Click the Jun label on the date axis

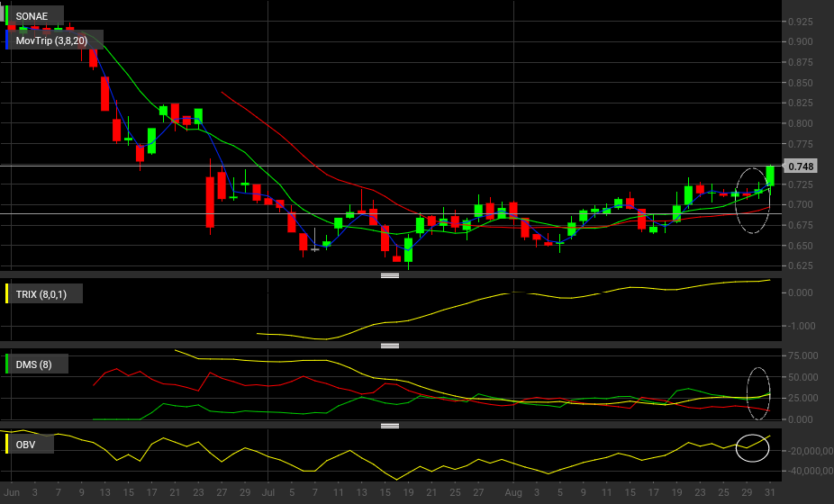[x=12, y=492]
